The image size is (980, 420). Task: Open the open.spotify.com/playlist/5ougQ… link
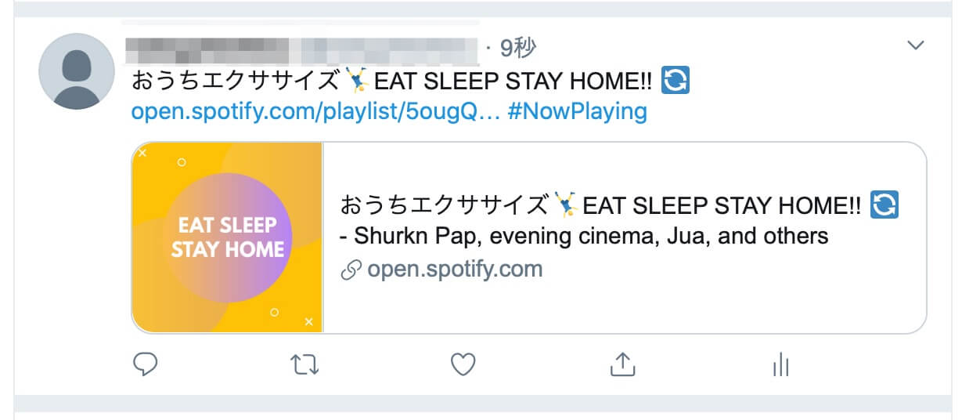click(315, 111)
